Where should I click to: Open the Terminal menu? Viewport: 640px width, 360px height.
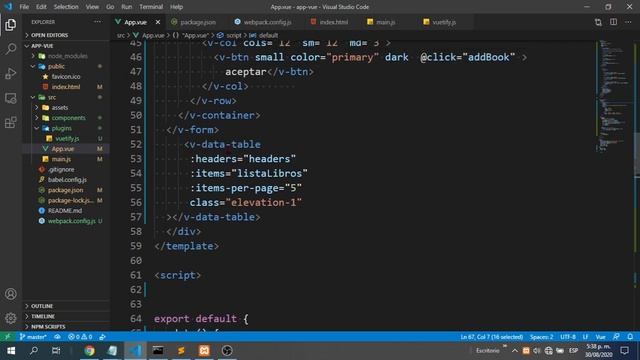(151, 7)
